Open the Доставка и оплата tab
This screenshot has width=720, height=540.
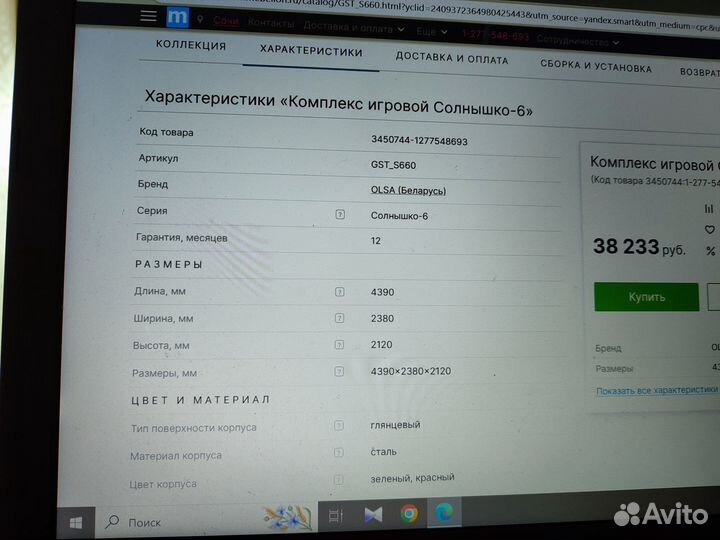point(452,58)
